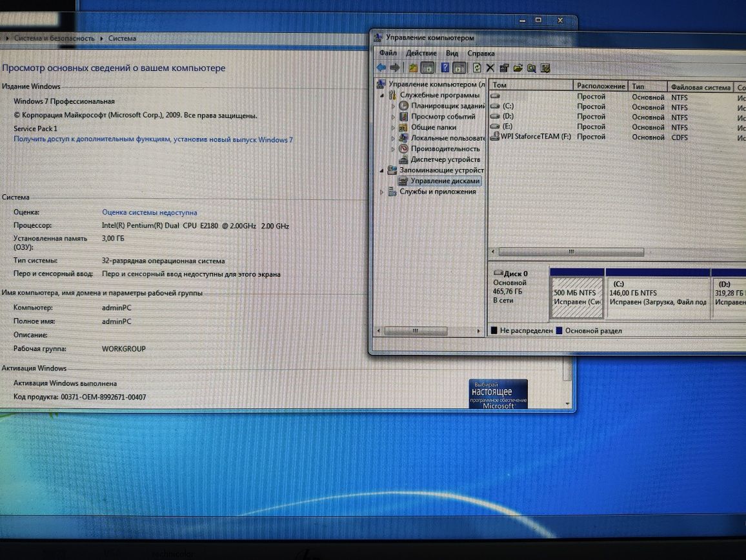Click the Up one level folder icon
Image resolution: width=746 pixels, height=560 pixels.
coord(413,68)
